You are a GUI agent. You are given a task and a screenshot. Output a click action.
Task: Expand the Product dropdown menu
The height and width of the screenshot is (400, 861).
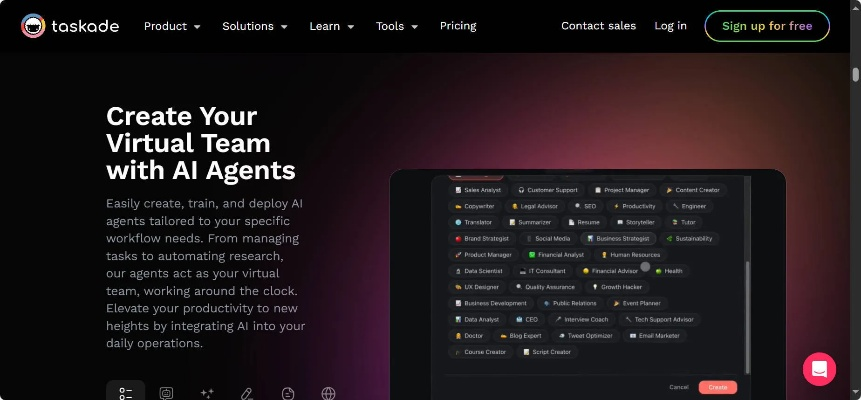click(172, 26)
